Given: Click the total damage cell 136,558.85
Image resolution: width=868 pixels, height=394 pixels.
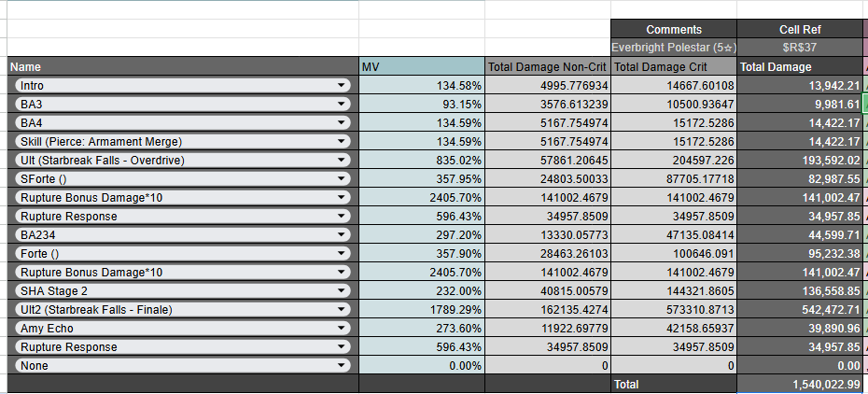Looking at the screenshot, I should 799,291.
